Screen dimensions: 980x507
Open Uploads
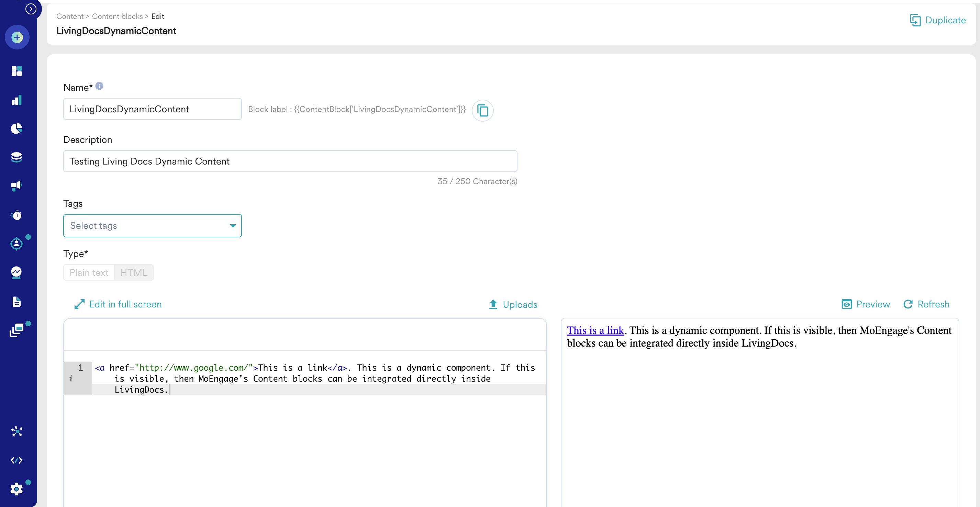513,304
